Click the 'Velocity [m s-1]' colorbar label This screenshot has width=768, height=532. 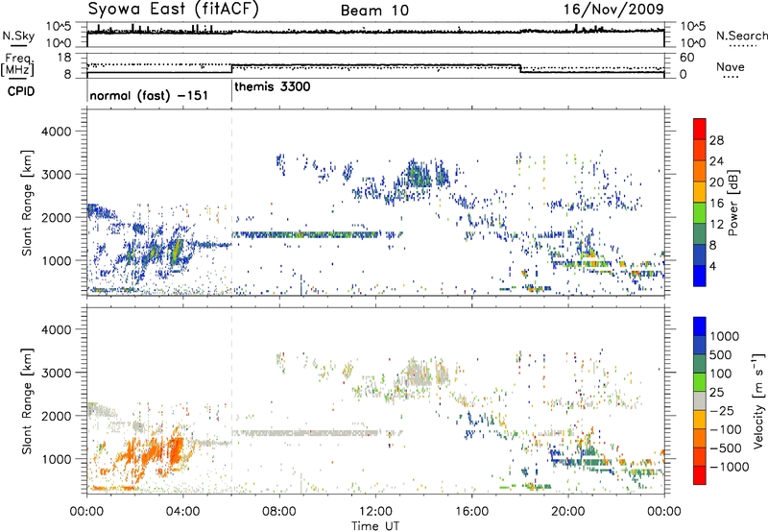point(758,400)
